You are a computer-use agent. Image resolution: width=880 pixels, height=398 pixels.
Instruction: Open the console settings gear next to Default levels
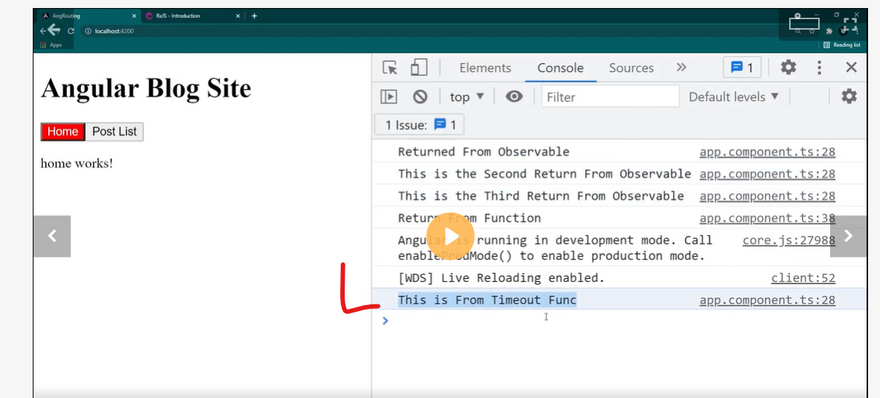pos(849,97)
